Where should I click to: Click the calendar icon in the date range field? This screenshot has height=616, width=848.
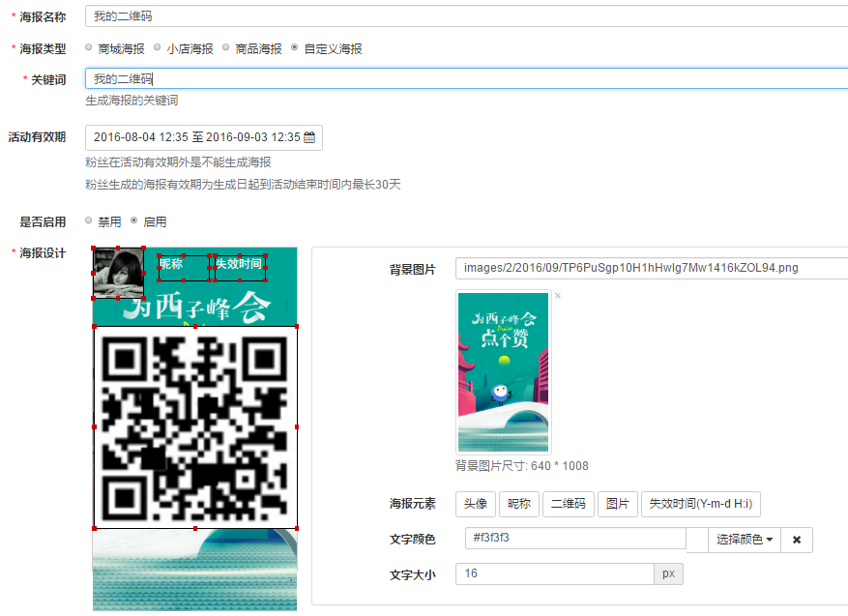point(309,137)
